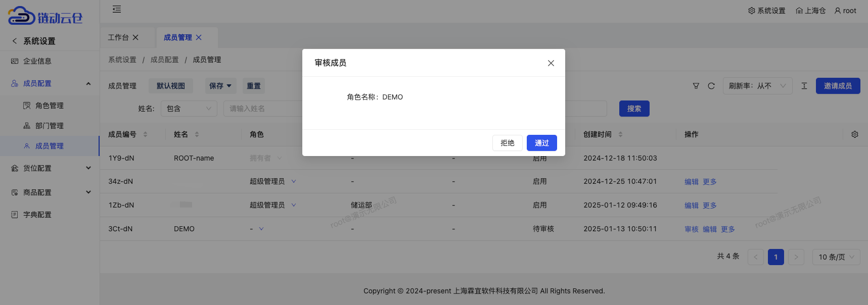Switch warehouse via 上海仓
This screenshot has width=868, height=305.
point(810,11)
